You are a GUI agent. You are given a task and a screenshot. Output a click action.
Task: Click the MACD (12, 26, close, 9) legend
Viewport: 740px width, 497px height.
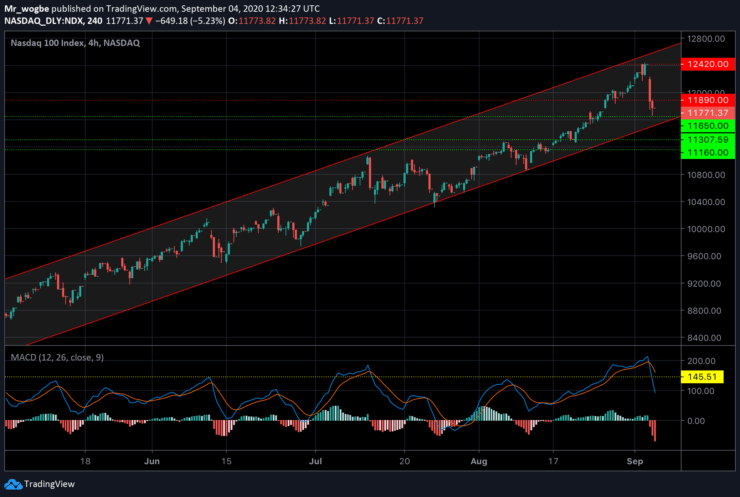57,357
